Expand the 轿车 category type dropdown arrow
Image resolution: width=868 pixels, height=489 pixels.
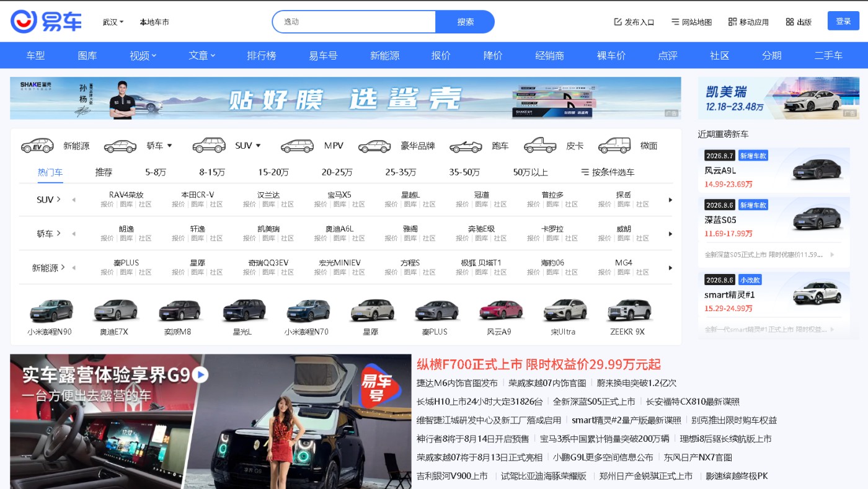coord(170,146)
